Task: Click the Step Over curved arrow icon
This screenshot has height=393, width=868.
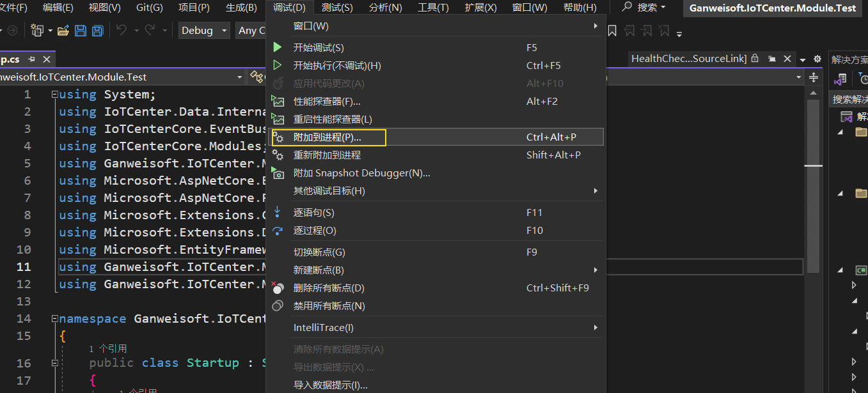Action: (x=278, y=231)
